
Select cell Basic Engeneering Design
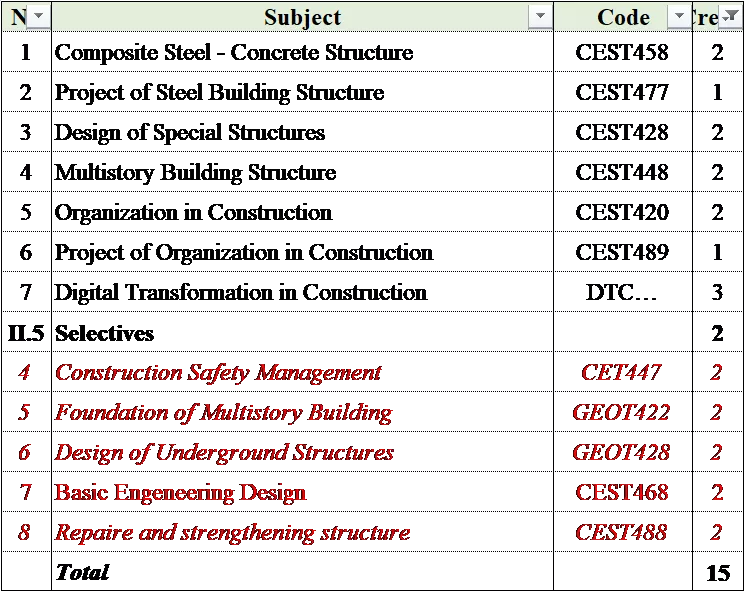(302, 492)
